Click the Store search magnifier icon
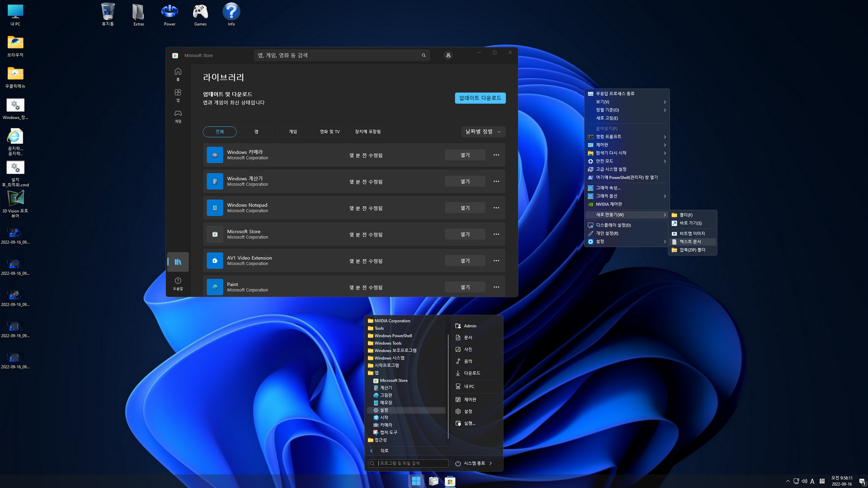 [x=424, y=55]
